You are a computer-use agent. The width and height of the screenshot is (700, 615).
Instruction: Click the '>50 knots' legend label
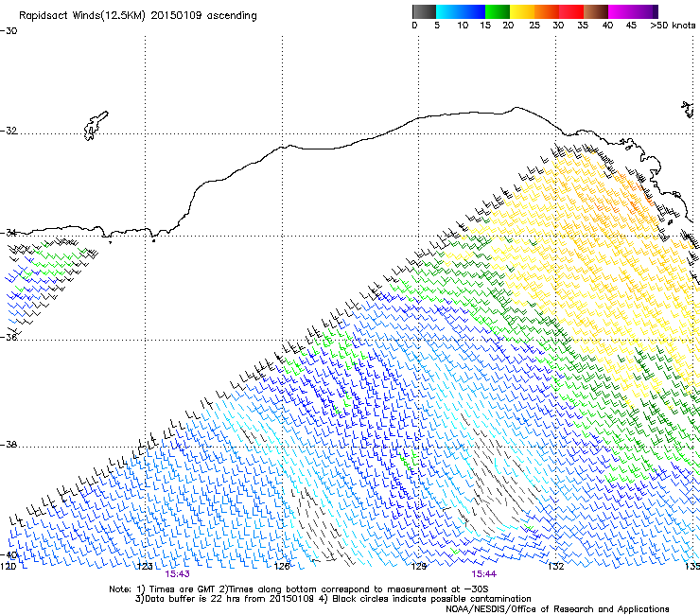tap(673, 26)
